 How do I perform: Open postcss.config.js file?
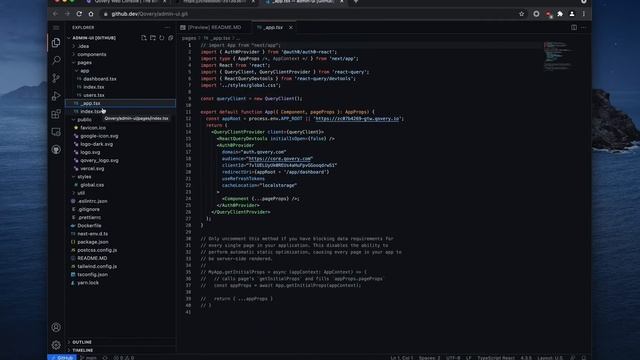(97, 250)
